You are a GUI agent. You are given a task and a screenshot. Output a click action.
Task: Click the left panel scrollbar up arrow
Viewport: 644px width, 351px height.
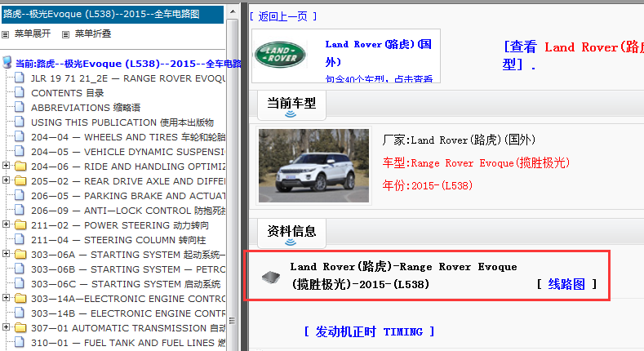(233, 11)
